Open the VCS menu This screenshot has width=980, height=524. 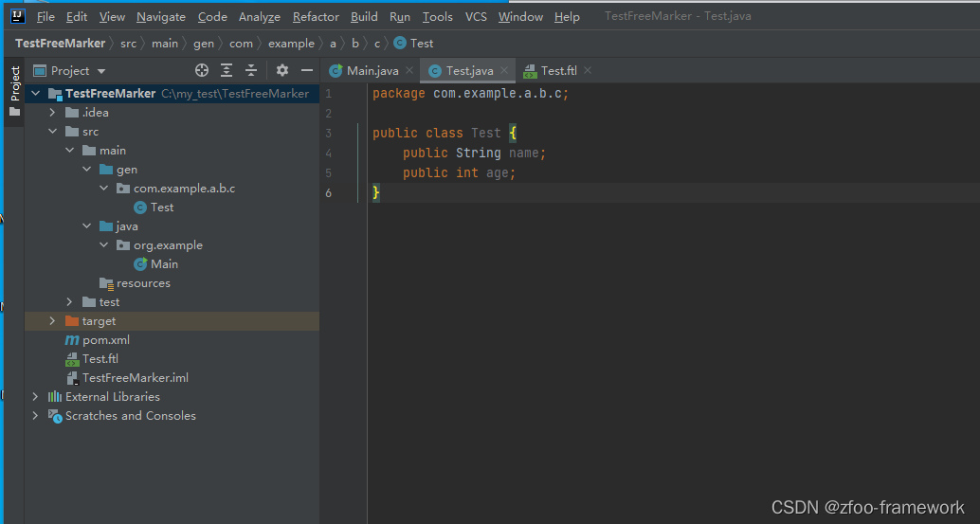click(x=476, y=17)
